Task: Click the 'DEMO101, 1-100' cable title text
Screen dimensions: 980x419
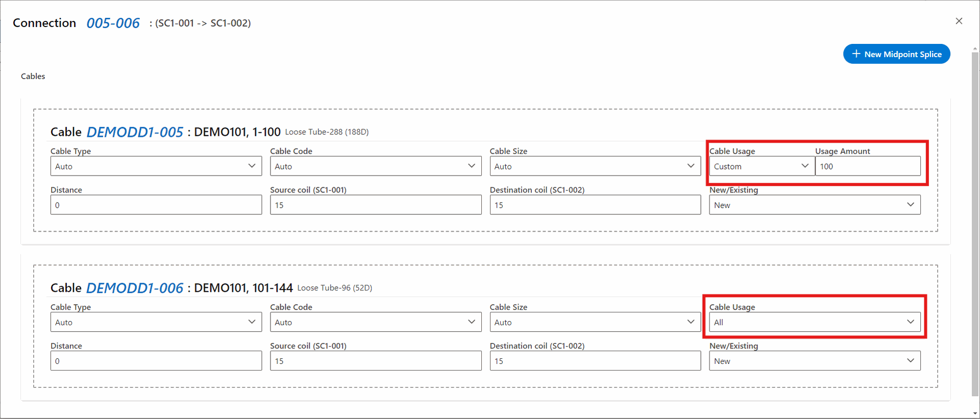Action: pos(237,132)
